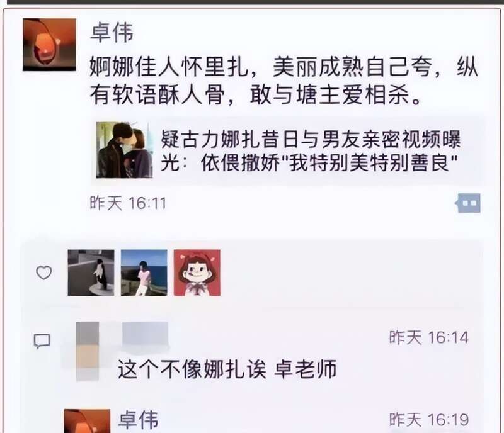
Task: Tap the 昨天 16:11 post timestamp
Action: tap(128, 203)
